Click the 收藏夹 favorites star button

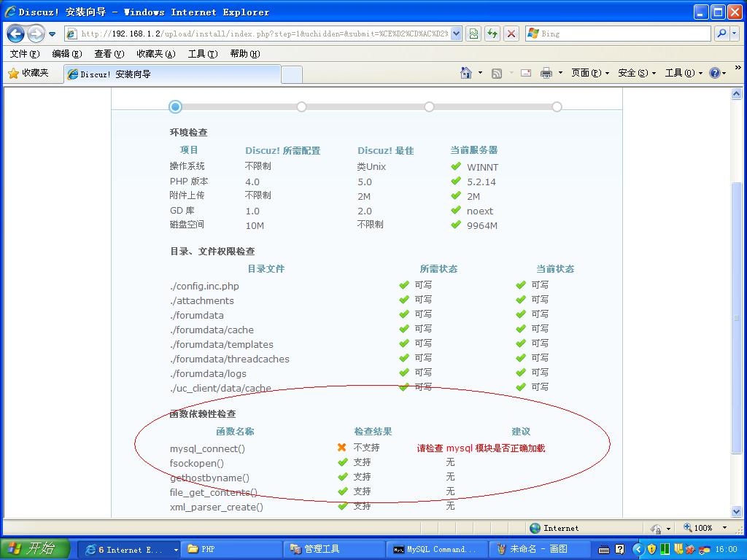pyautogui.click(x=28, y=73)
